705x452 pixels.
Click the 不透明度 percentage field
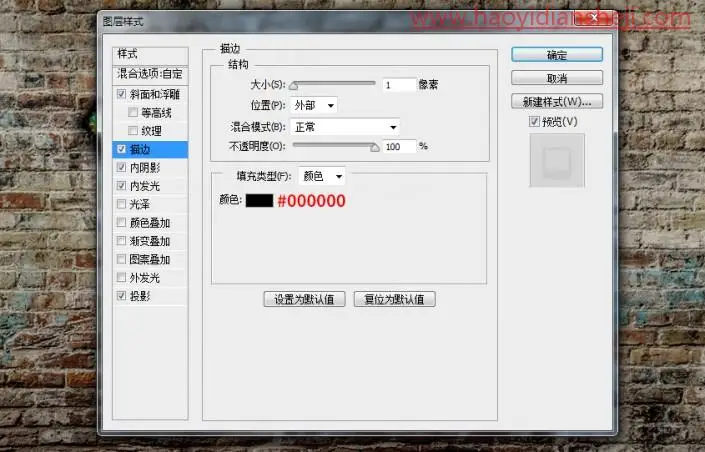point(399,147)
